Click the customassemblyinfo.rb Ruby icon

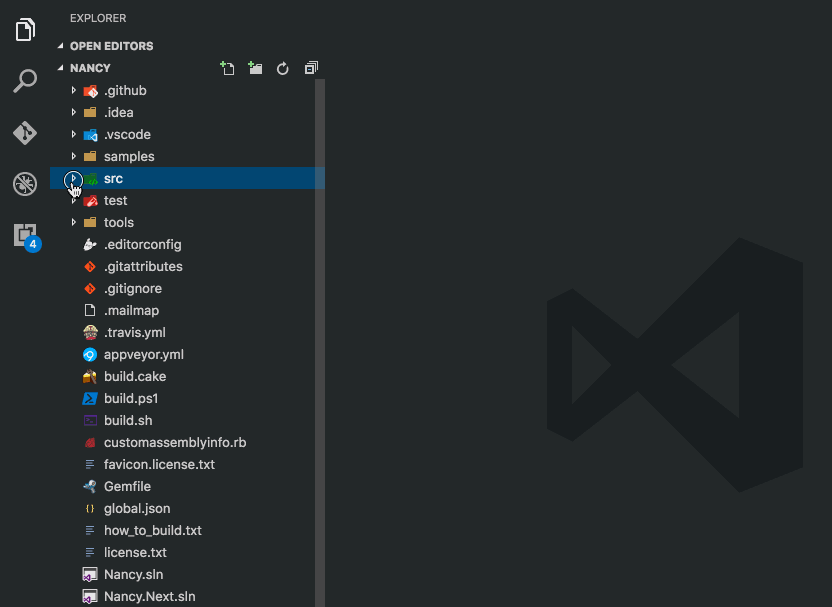pos(90,443)
